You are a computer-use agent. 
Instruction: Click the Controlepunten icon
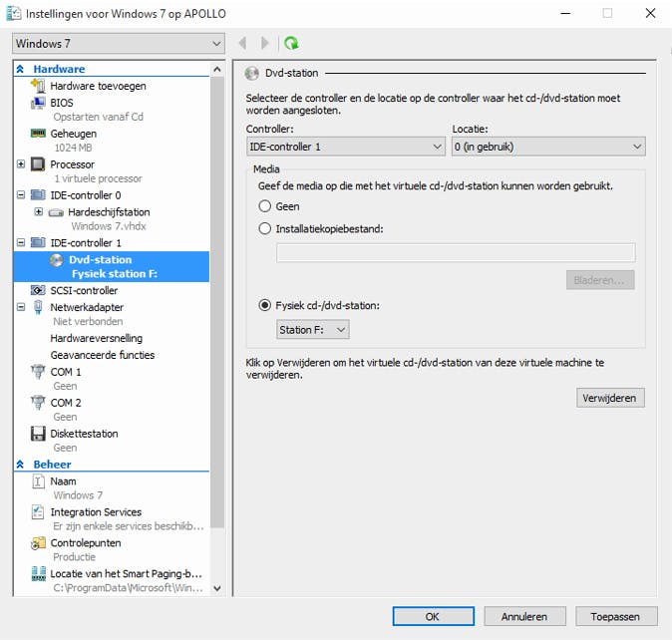38,543
